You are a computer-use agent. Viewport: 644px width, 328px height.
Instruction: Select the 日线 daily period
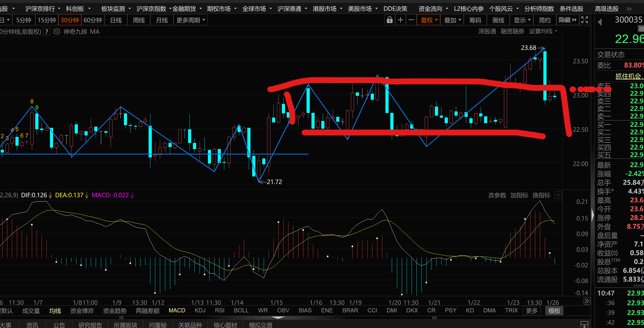116,20
